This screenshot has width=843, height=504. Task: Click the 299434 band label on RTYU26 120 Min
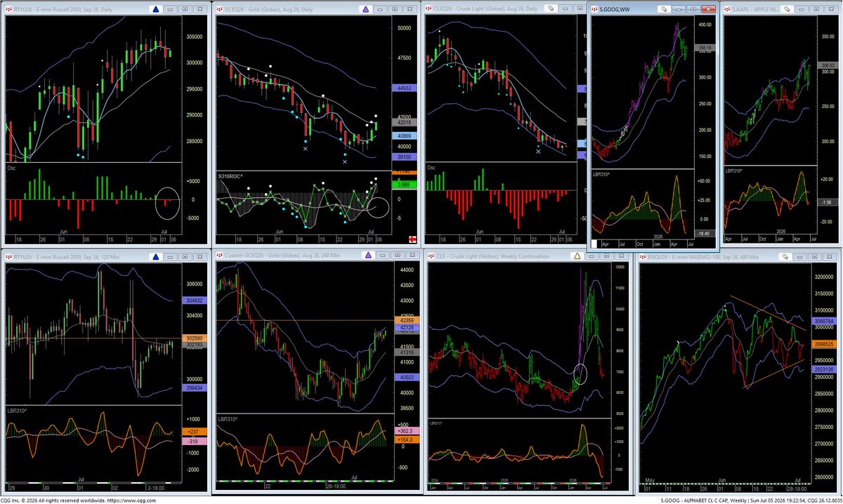pos(195,388)
